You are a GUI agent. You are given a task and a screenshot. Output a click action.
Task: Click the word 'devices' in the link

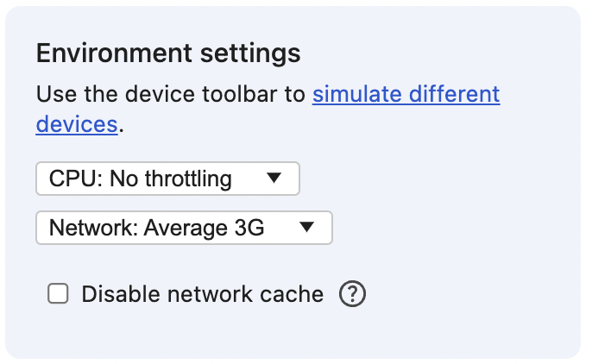(77, 124)
